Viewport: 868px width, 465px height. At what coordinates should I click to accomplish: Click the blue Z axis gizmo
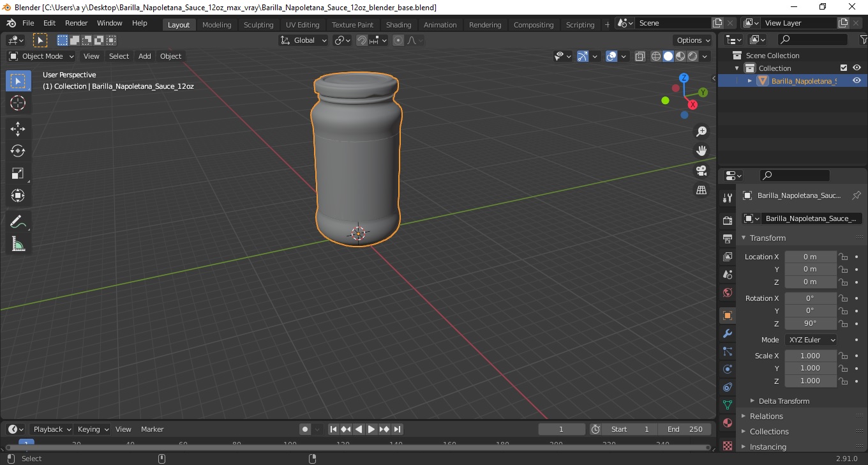(x=684, y=78)
